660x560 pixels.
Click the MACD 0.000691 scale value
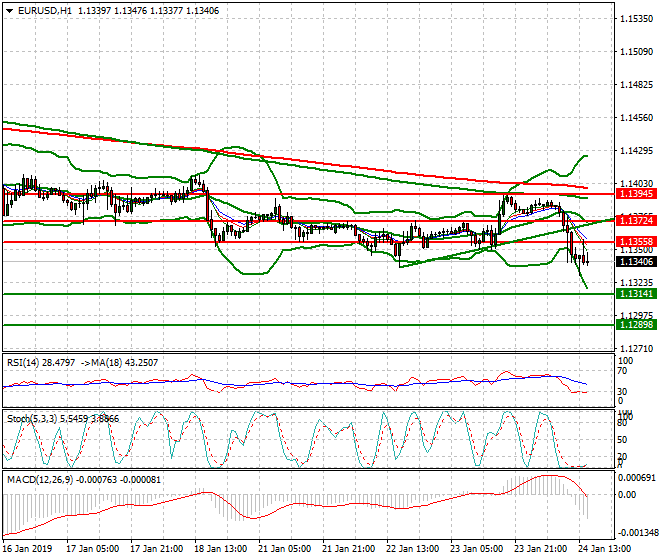636,478
